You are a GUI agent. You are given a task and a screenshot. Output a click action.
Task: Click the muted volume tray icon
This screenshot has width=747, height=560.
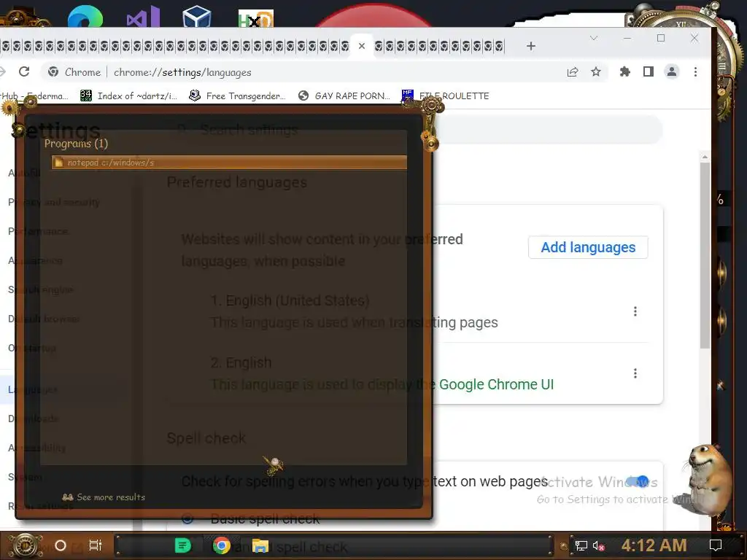(599, 545)
